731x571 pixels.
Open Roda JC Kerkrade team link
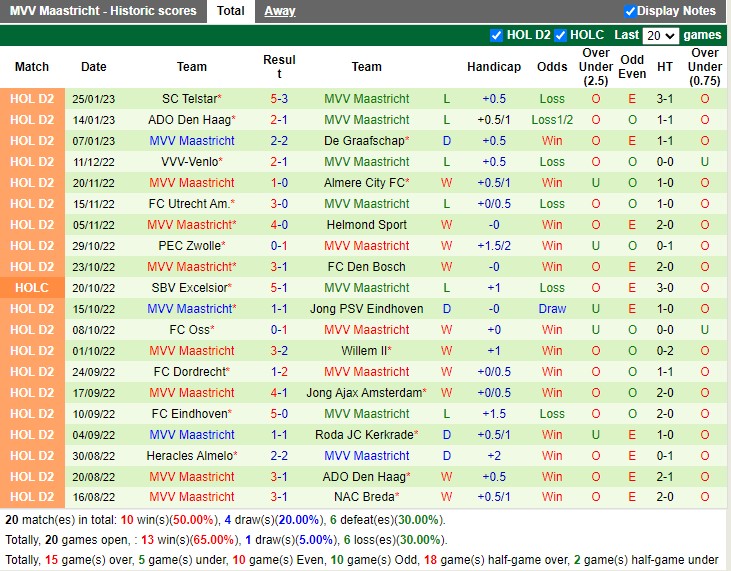[366, 434]
